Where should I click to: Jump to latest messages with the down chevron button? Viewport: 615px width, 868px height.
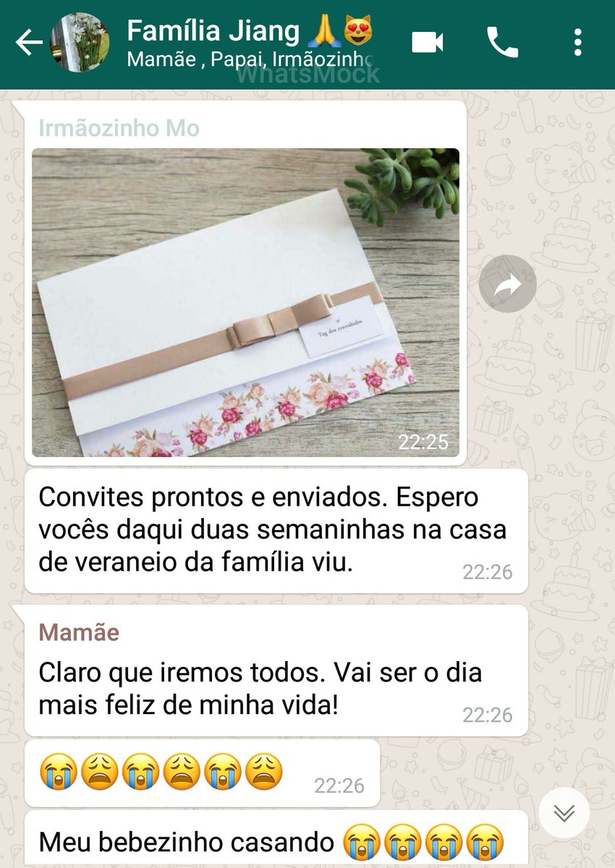point(564,812)
